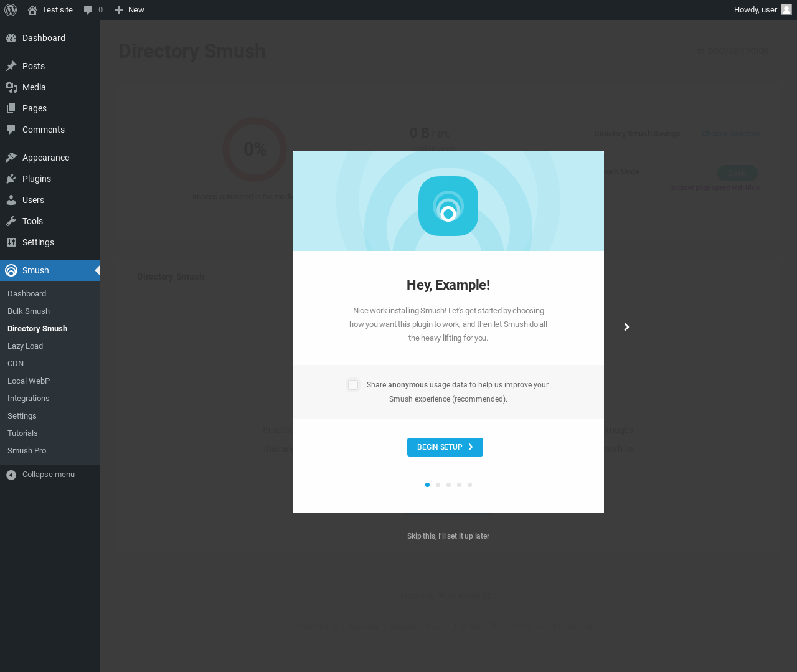Screen dimensions: 797x672
Task: Click the Tools wrench icon
Action: (x=11, y=221)
